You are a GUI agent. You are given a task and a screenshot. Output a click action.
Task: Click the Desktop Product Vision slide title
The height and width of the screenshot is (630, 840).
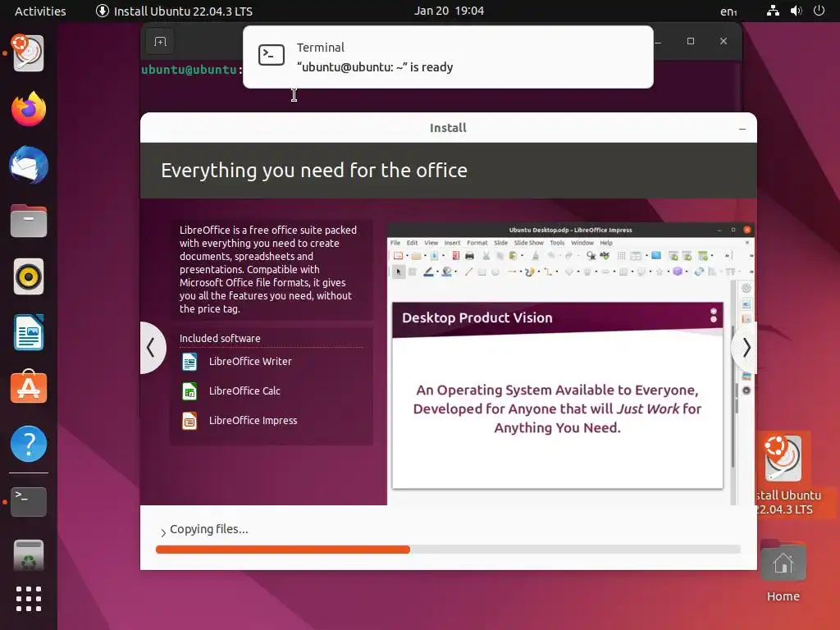point(477,317)
